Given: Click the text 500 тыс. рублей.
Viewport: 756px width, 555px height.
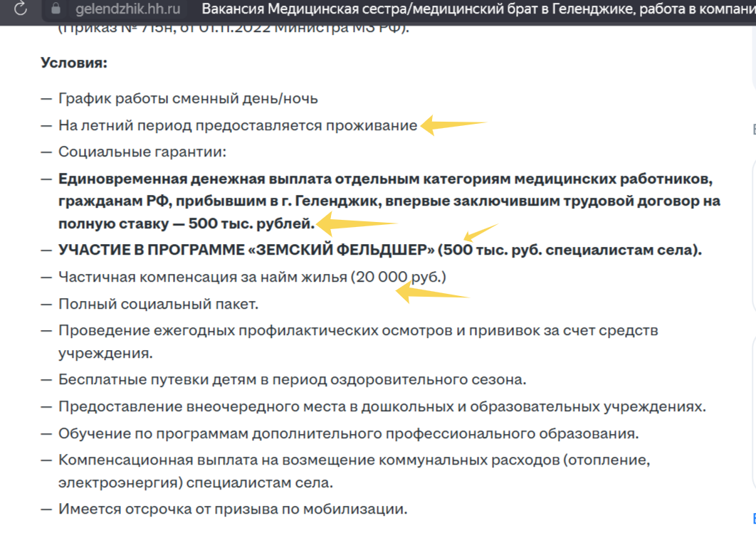Looking at the screenshot, I should point(251,223).
